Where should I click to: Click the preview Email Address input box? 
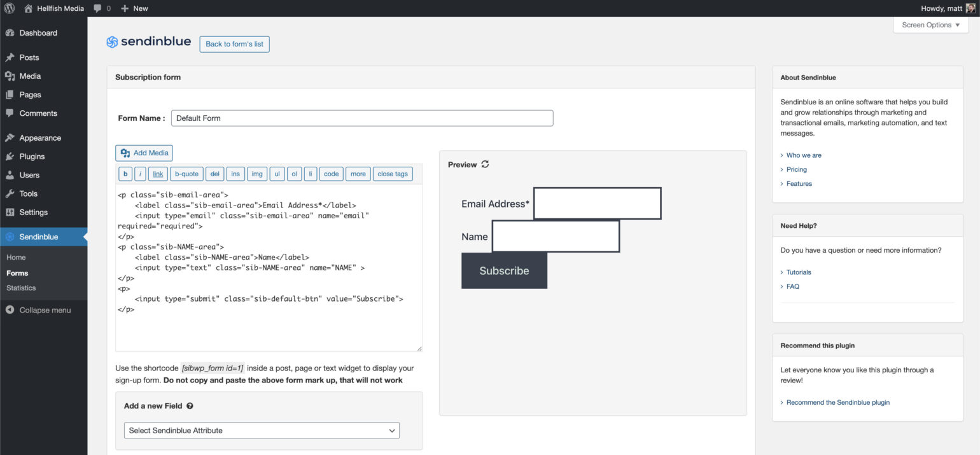pos(598,204)
